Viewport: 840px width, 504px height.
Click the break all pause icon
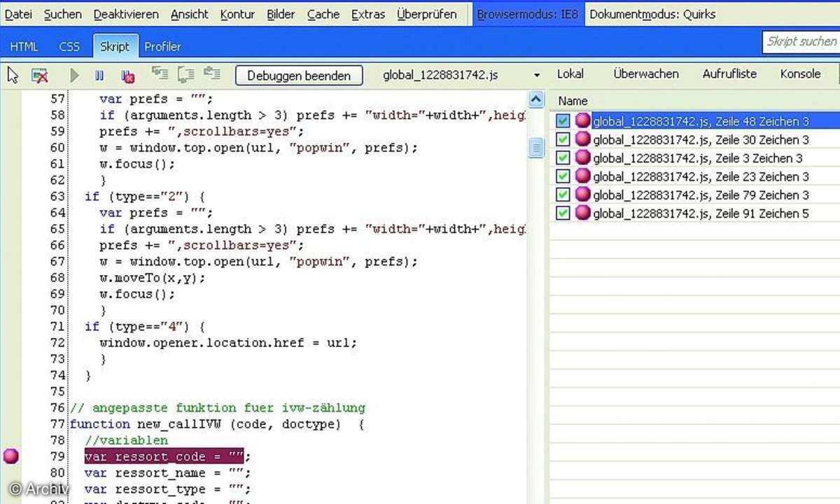tap(99, 76)
